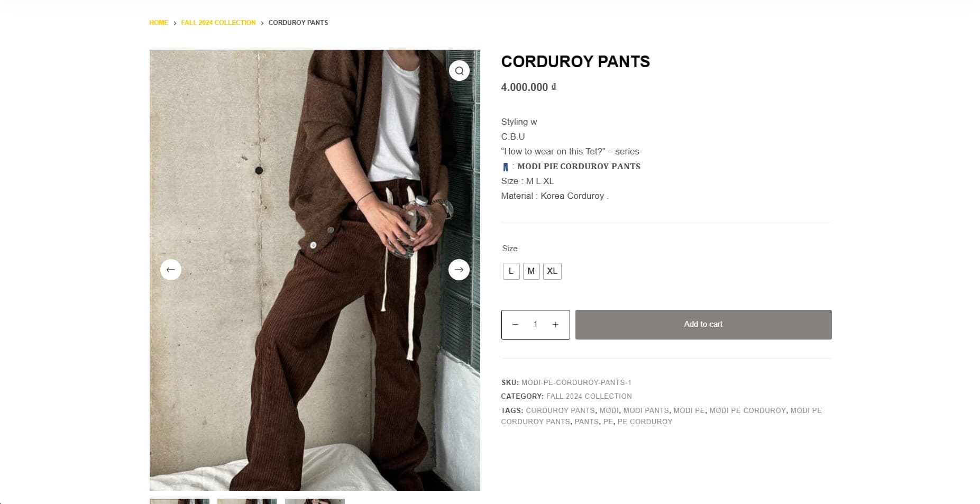
Task: Open the image zoom magnifier icon
Action: click(459, 70)
